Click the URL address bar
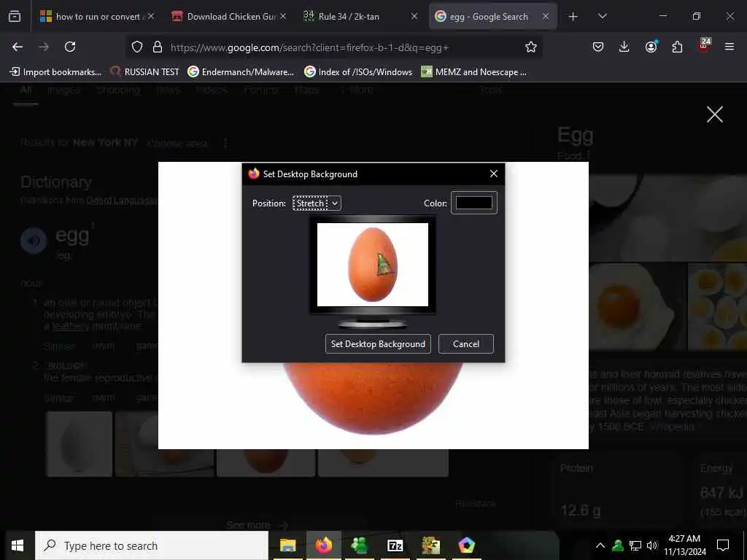Screen dimensions: 747x560 (x=333, y=47)
